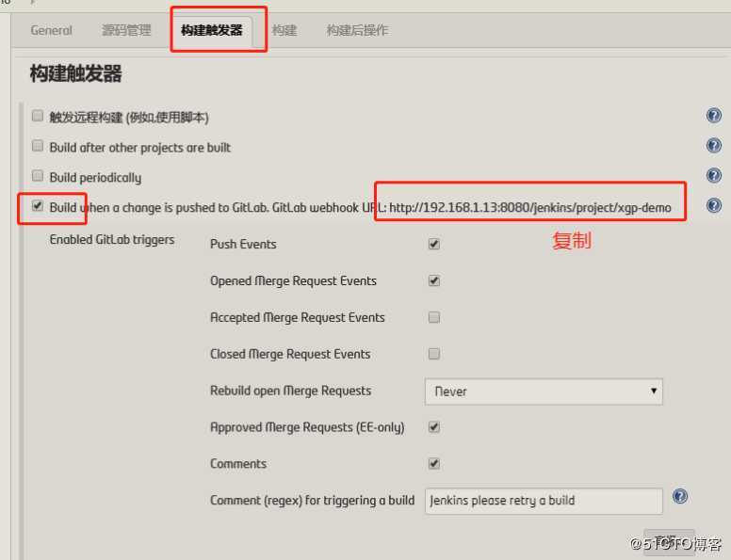The height and width of the screenshot is (560, 731).
Task: Click the Rebuild open Merge Requests label
Action: [x=291, y=391]
